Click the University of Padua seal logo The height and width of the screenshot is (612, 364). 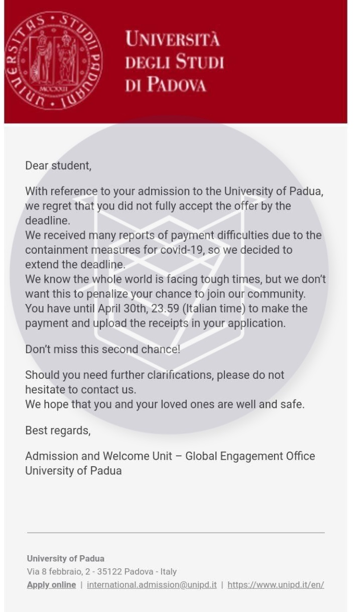(x=53, y=61)
